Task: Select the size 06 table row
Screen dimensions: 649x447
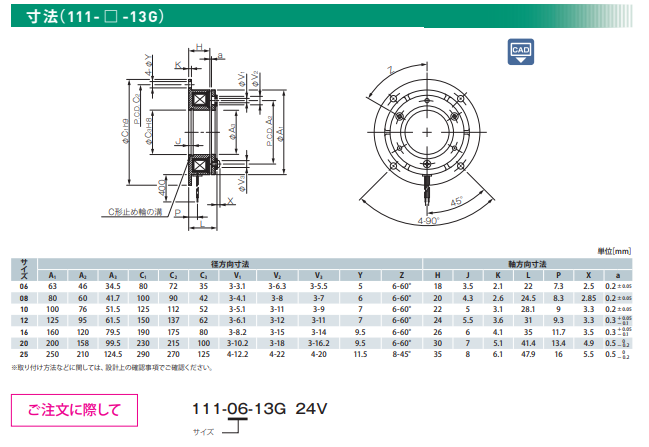Action: coord(320,286)
